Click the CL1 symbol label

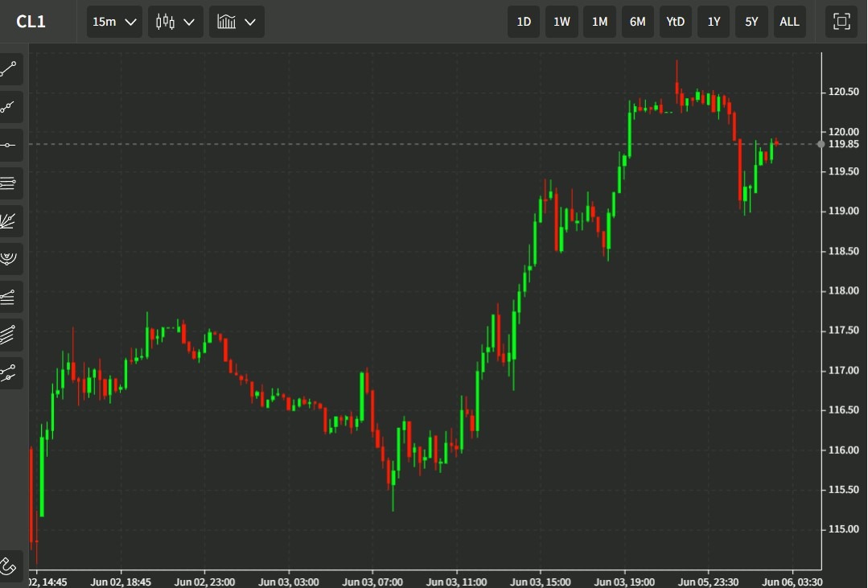[31, 22]
